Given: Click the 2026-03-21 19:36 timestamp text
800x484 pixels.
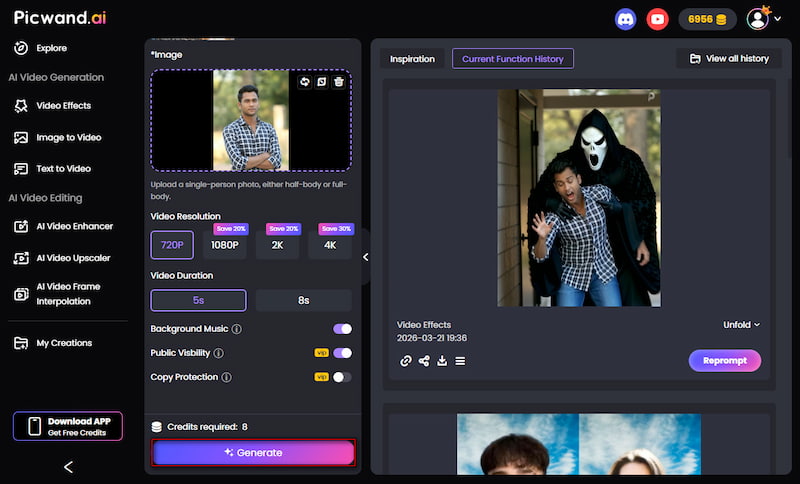Looking at the screenshot, I should [432, 338].
